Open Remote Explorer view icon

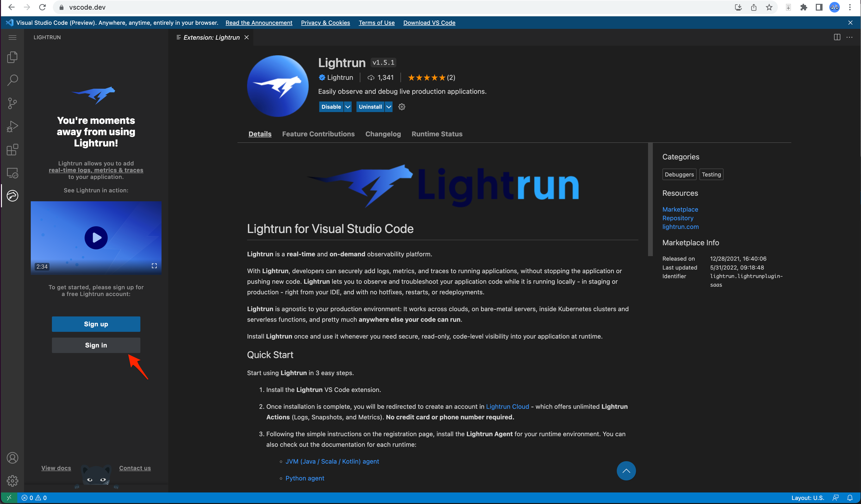pyautogui.click(x=12, y=173)
